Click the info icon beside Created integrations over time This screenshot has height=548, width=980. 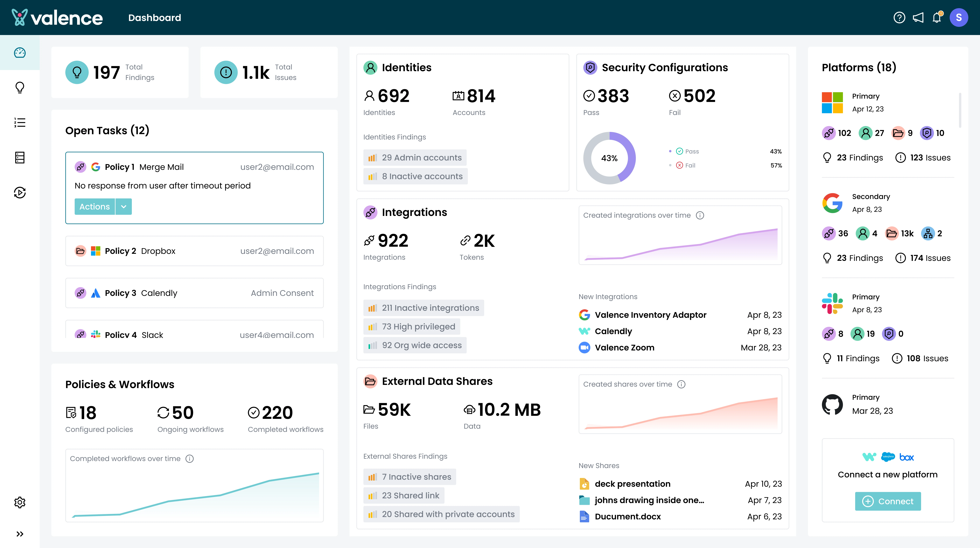(700, 215)
